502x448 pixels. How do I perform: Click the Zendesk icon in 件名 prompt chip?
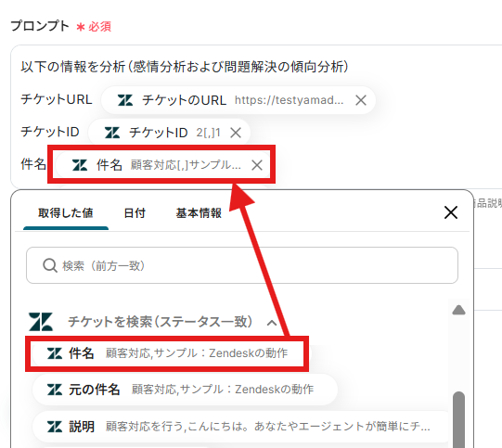[x=80, y=165]
